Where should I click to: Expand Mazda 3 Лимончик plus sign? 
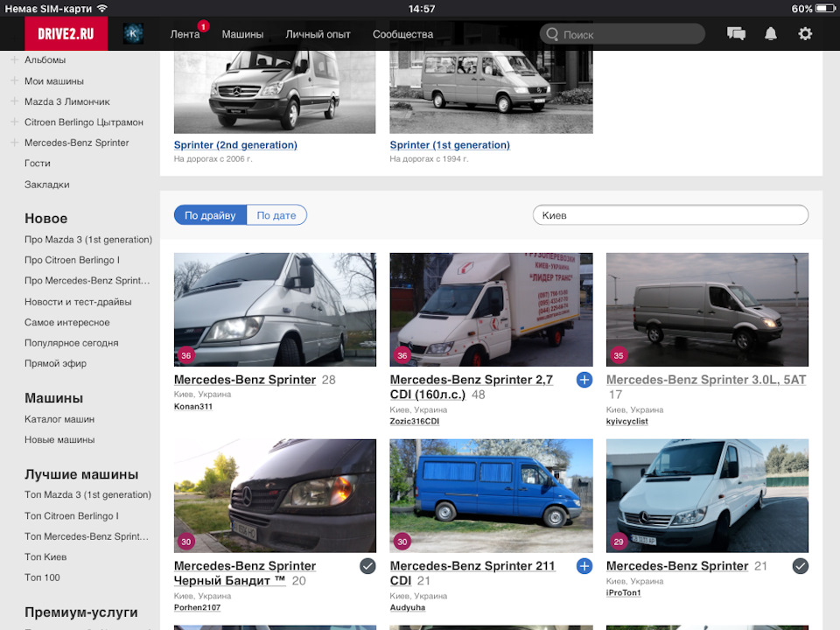point(15,101)
